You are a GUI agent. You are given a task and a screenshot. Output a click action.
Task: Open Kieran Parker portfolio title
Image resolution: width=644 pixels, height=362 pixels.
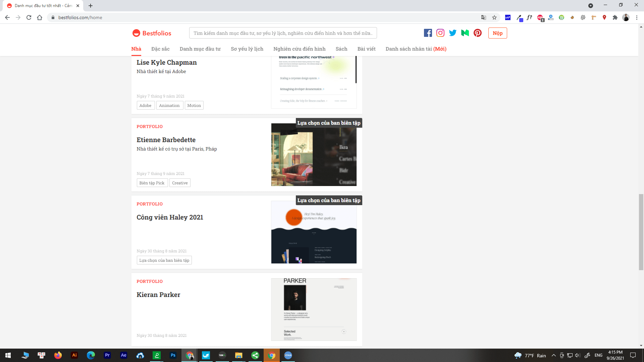[158, 295]
